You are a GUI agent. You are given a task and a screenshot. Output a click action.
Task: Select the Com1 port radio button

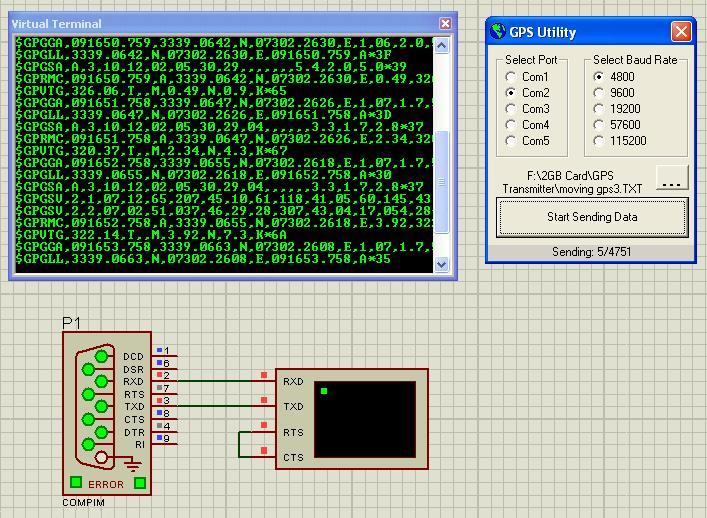click(x=510, y=77)
